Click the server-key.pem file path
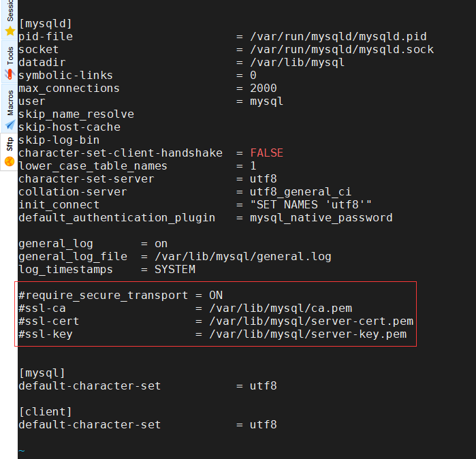476x459 pixels. pos(307,334)
